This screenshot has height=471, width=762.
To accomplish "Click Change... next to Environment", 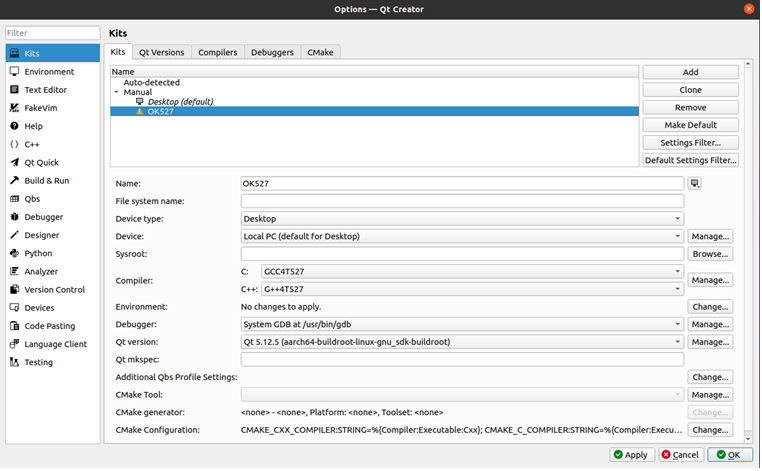I will click(x=710, y=307).
